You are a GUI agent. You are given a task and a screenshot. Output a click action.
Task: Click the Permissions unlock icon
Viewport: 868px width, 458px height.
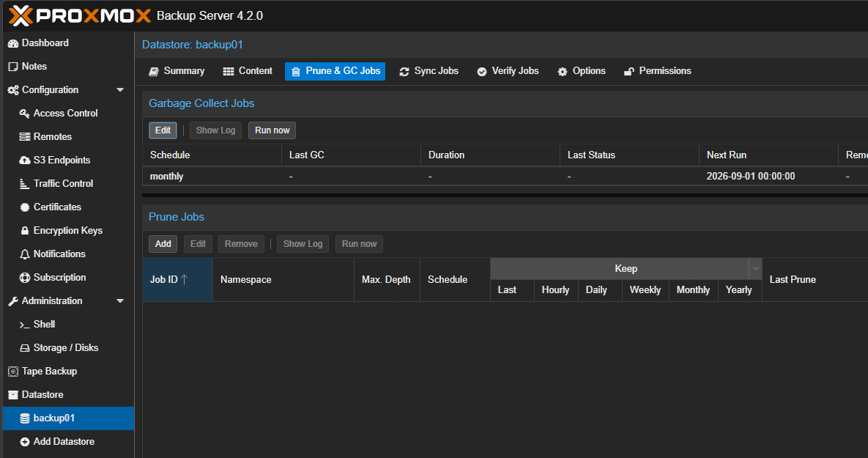[x=629, y=71]
